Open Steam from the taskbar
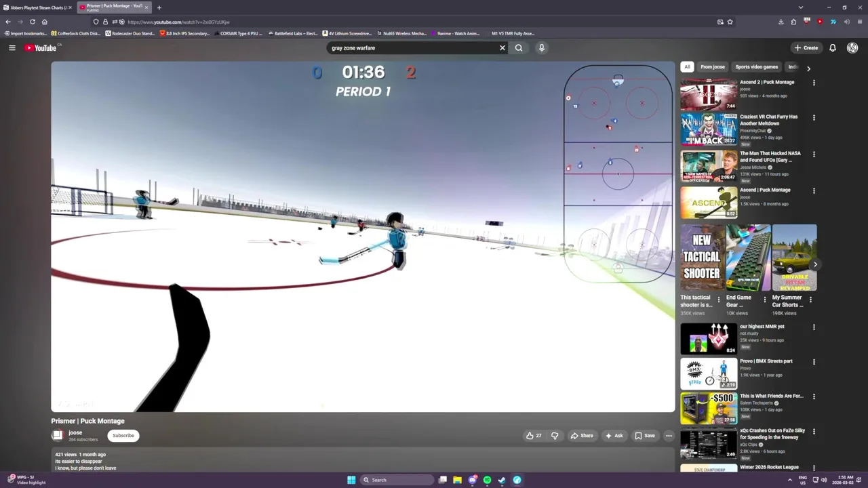This screenshot has width=868, height=488. click(502, 480)
